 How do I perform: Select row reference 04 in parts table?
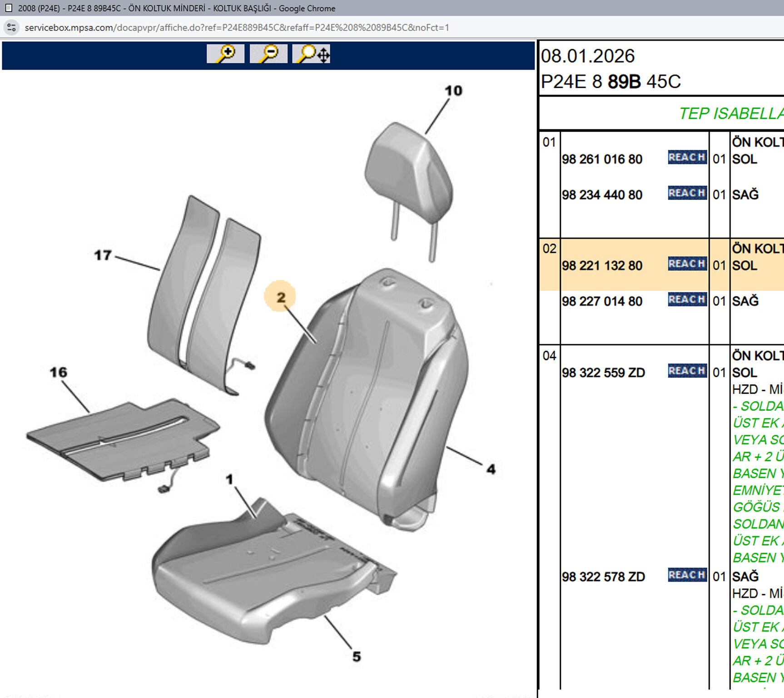[x=549, y=356]
